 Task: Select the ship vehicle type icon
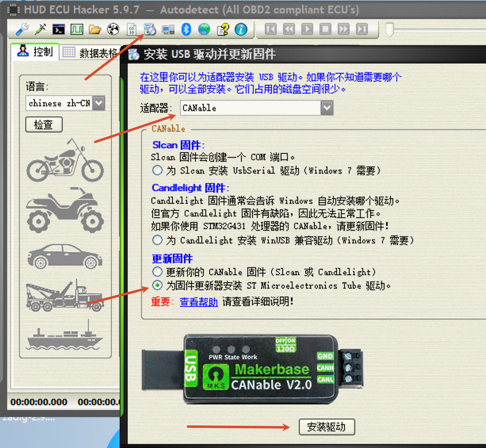tap(65, 335)
